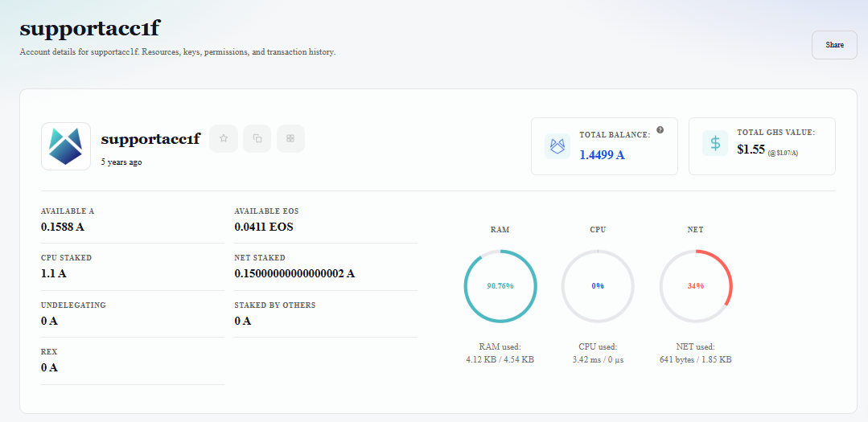Favorite the account with the star icon

tap(224, 138)
